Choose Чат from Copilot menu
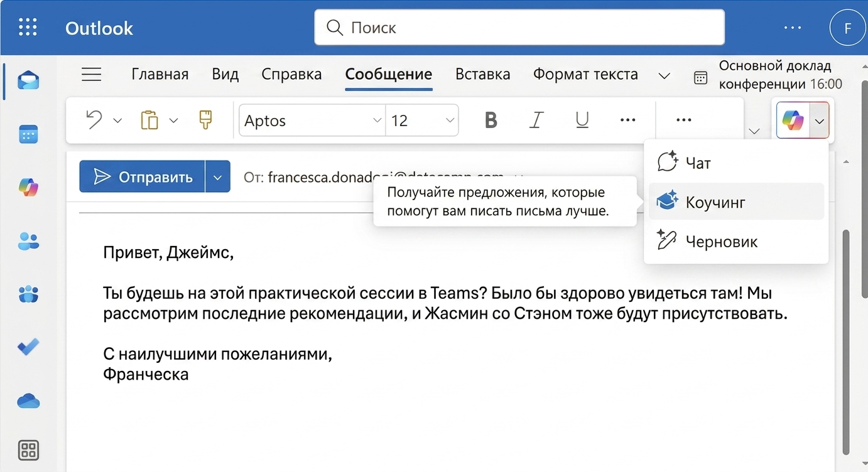Screen dimensions: 868x472 click(x=736, y=163)
